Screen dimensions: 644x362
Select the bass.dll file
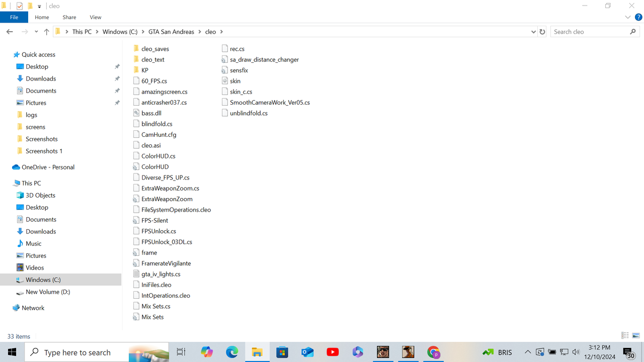point(147,113)
